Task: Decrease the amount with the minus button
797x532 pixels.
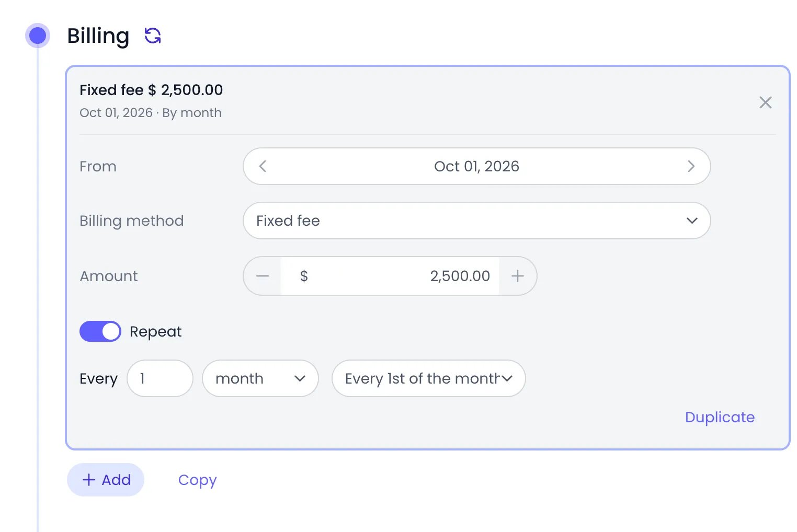Action: click(263, 276)
